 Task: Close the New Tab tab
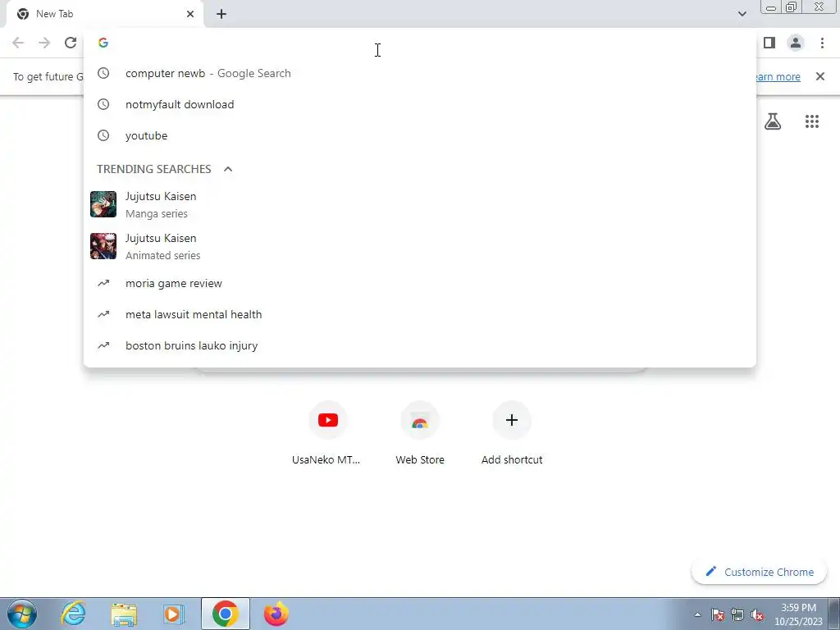click(x=190, y=14)
